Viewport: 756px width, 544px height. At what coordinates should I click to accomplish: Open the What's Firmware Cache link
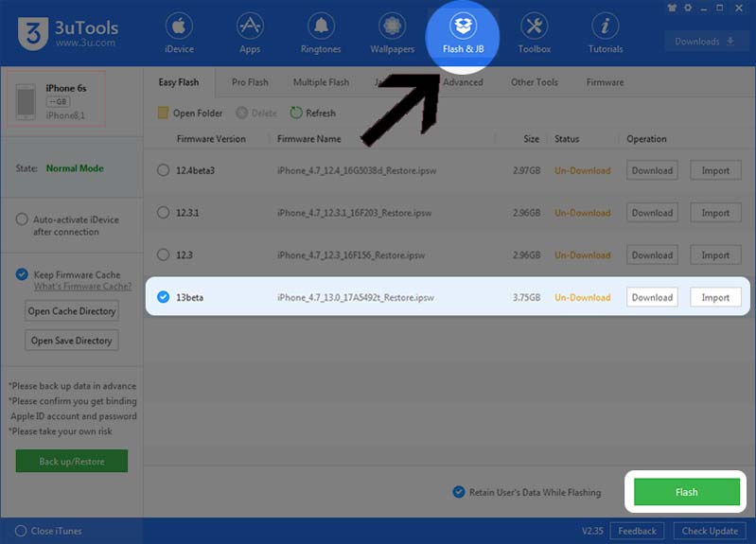[x=82, y=287]
